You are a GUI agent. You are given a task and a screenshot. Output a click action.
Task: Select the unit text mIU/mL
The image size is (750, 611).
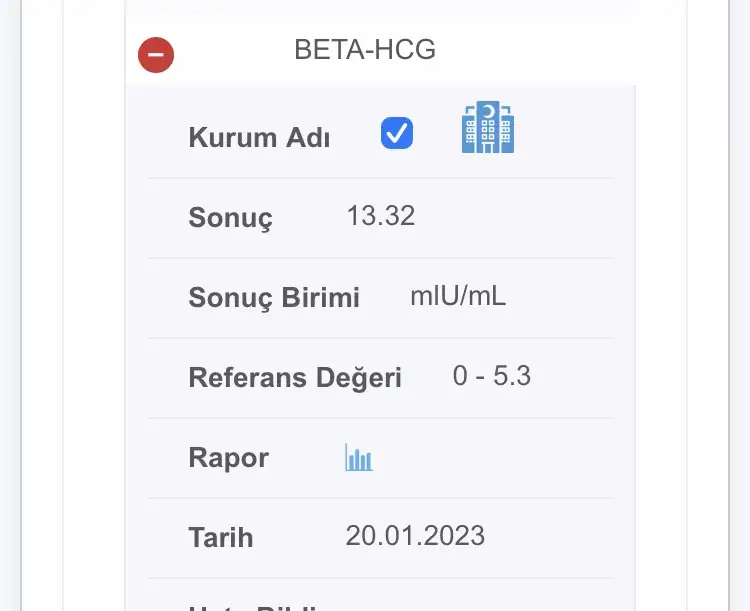pos(458,296)
